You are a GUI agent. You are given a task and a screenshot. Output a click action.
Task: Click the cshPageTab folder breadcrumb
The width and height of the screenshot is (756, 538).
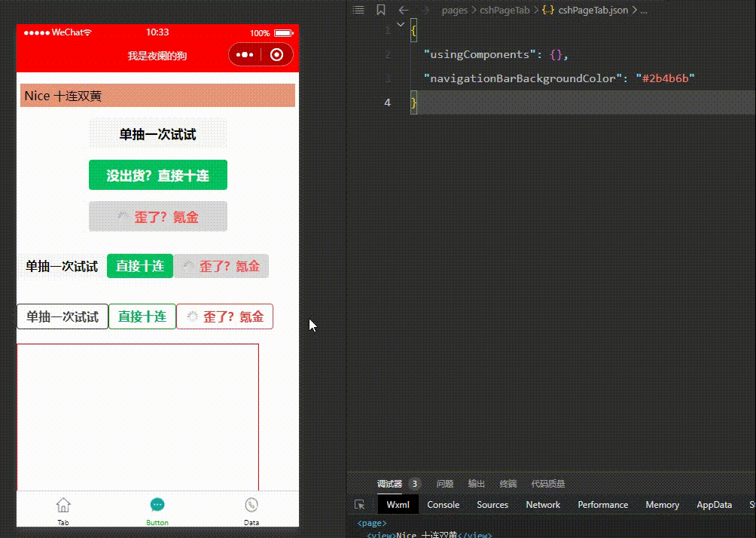pos(505,10)
